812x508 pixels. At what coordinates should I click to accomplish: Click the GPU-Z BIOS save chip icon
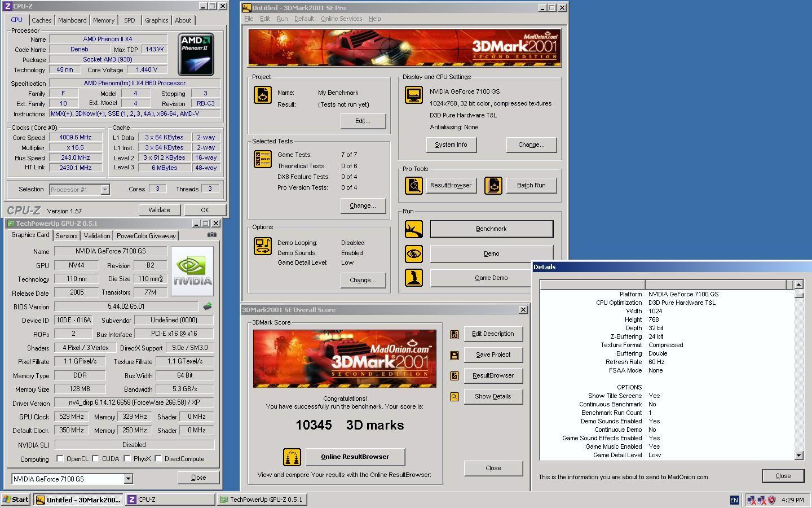click(x=208, y=306)
